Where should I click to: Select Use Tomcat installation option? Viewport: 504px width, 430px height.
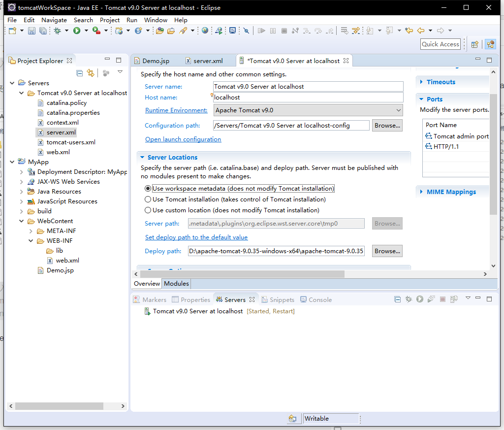point(148,199)
